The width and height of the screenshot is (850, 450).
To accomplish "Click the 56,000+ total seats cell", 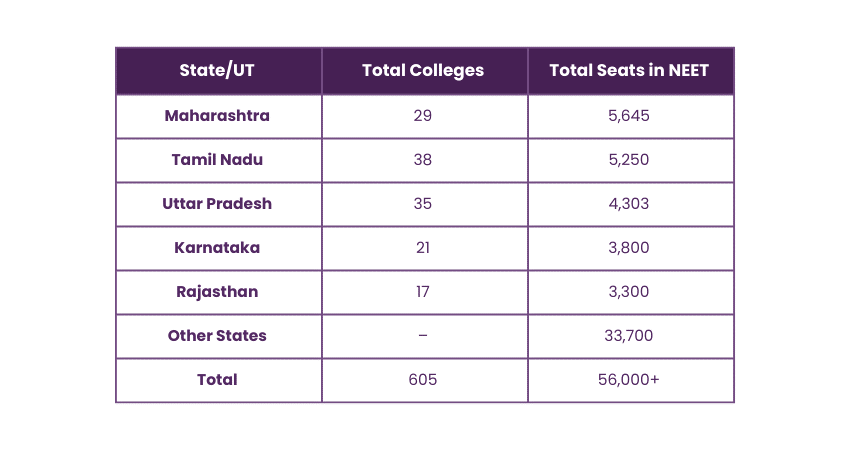I will coord(629,380).
